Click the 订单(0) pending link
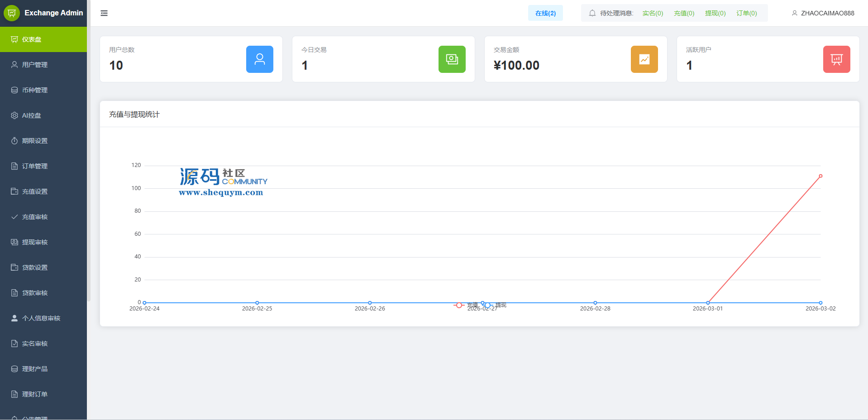Image resolution: width=868 pixels, height=420 pixels. (x=746, y=13)
